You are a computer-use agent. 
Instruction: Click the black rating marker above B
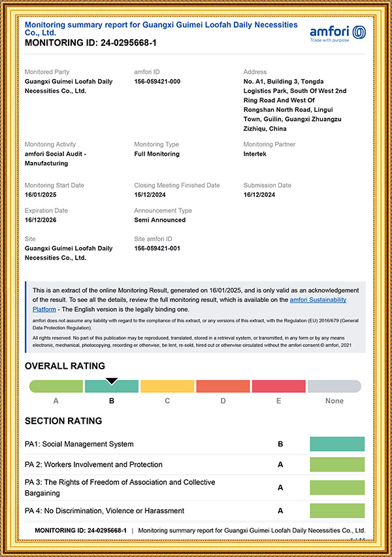(x=112, y=381)
